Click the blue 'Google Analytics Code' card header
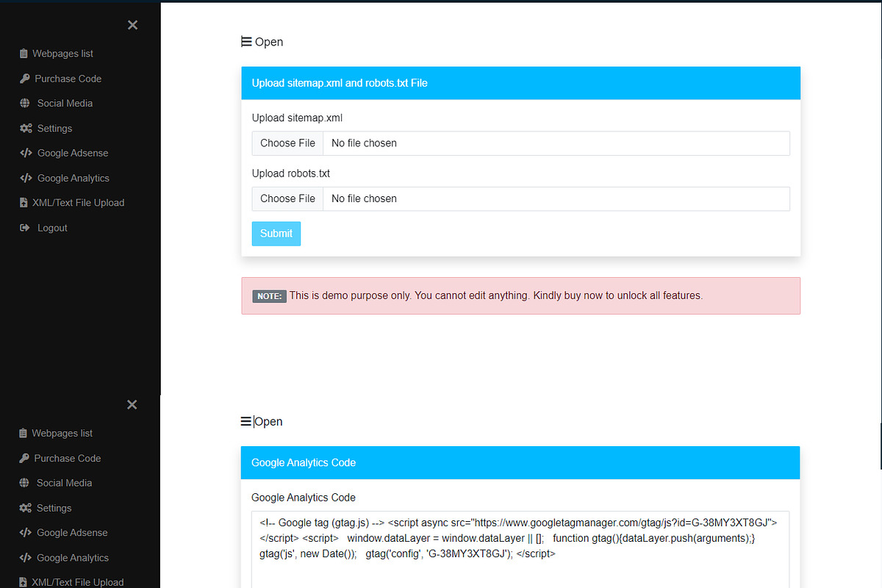882x588 pixels. [x=520, y=462]
